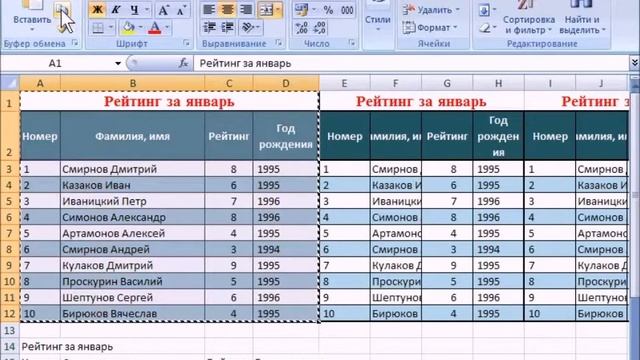
Task: Align text to the left
Action: pos(209,10)
